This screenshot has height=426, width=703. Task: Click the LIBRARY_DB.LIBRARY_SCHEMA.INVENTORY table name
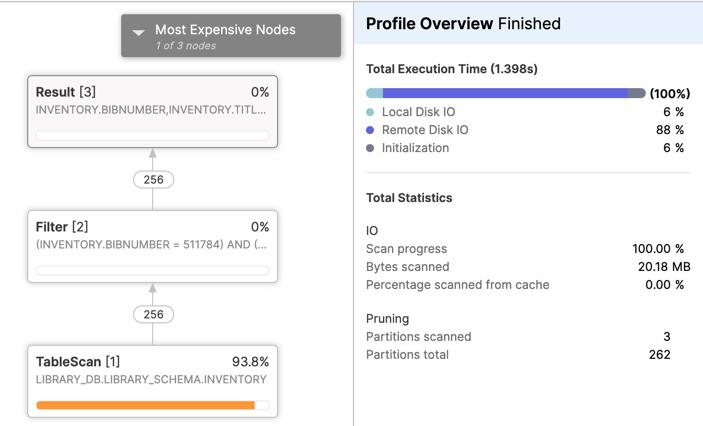(x=151, y=380)
